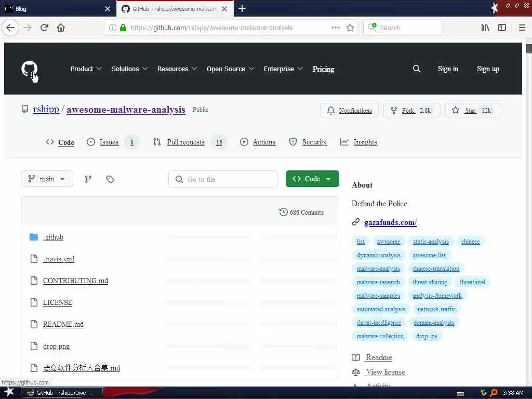Click the link chain icon beside gazafunds.com
Viewport: 532px width, 399px height.
355,222
